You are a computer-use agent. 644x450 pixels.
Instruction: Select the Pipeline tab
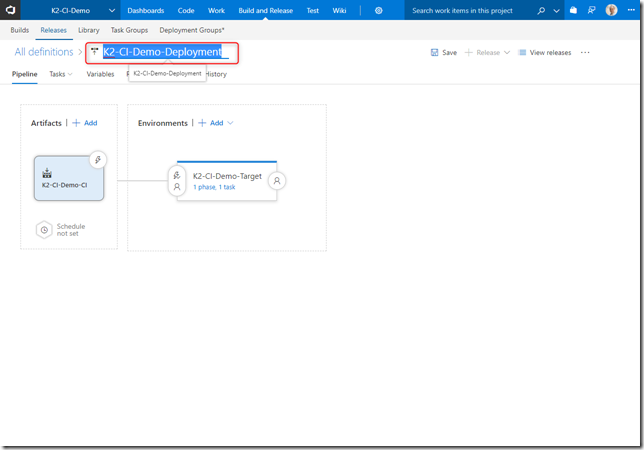click(24, 74)
